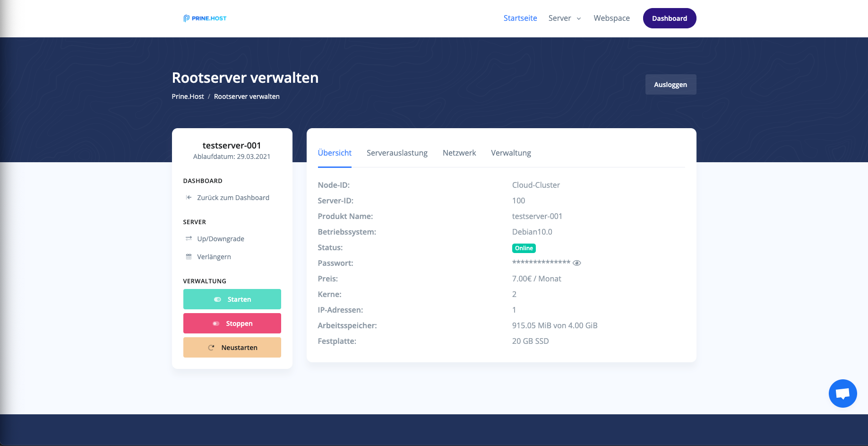Select the Zurück zum Dashboard arrow icon
The height and width of the screenshot is (446, 868).
point(189,197)
